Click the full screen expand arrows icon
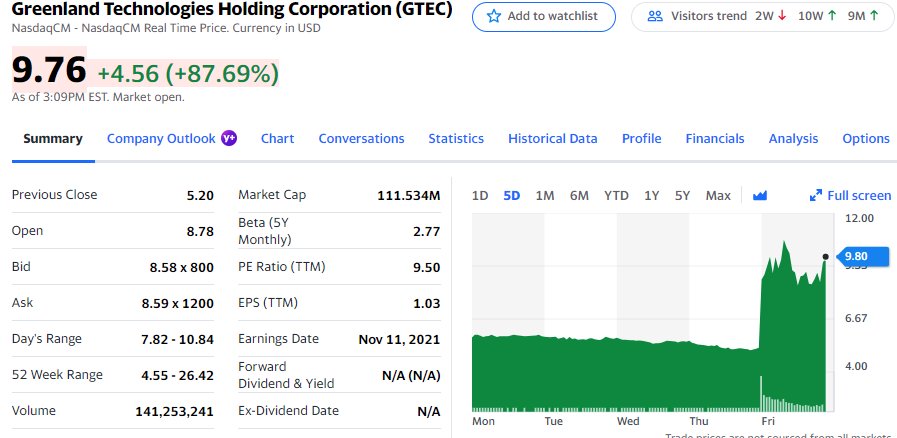Viewport: 897px width, 438px height. [816, 196]
